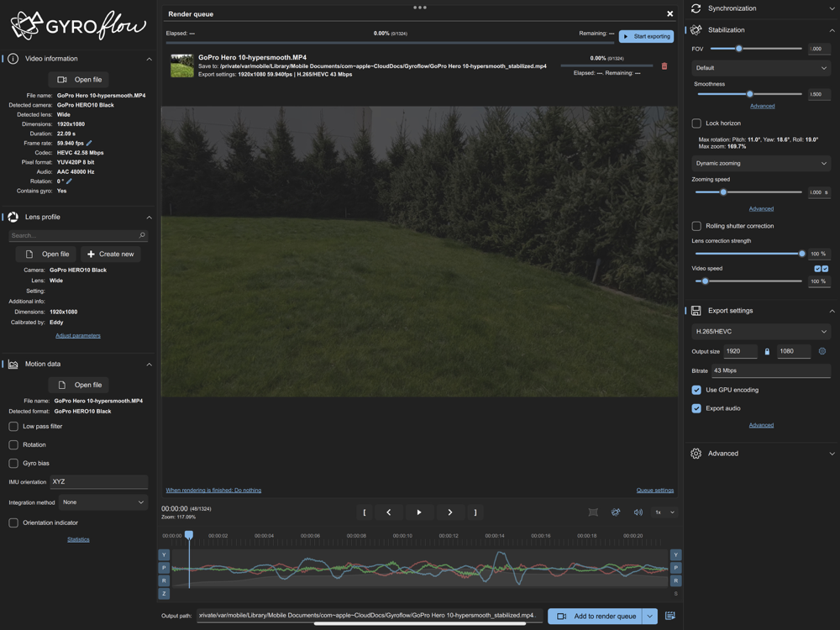Click the output size lock icon
840x630 pixels.
click(767, 351)
